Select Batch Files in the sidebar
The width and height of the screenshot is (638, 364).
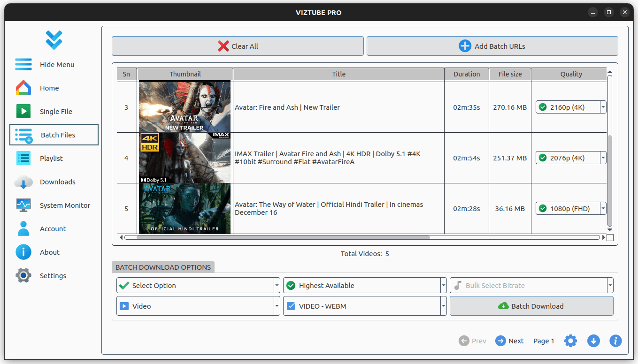click(54, 135)
